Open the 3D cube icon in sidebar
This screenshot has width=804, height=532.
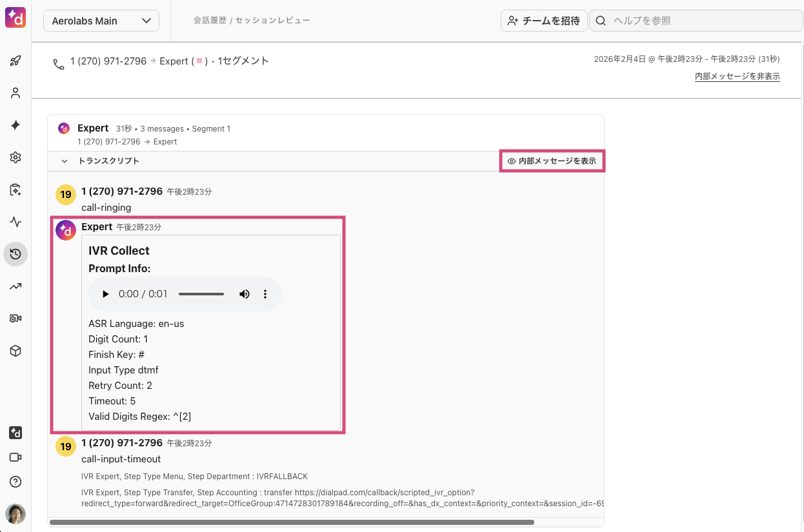click(15, 350)
